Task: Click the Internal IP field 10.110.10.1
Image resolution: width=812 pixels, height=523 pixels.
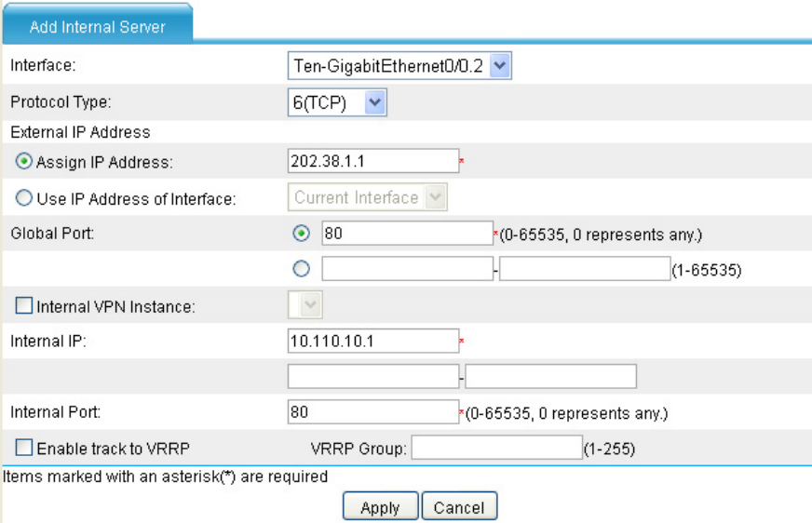Action: [x=372, y=341]
